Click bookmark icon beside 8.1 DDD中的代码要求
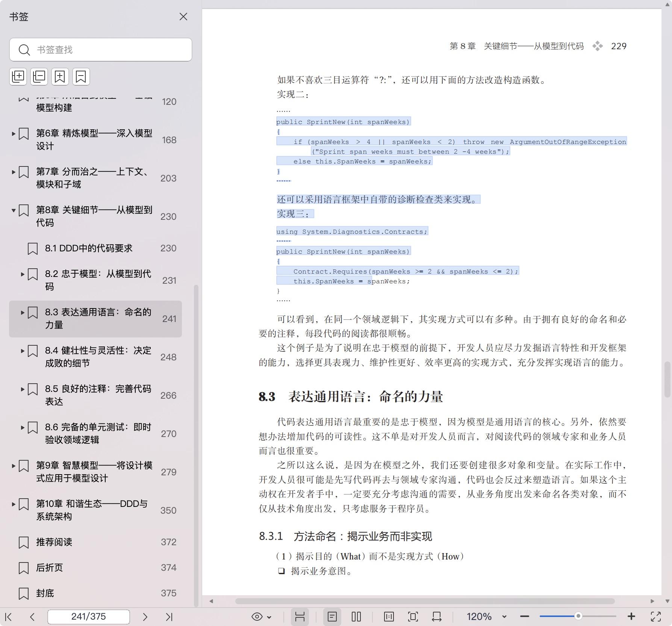 click(33, 248)
